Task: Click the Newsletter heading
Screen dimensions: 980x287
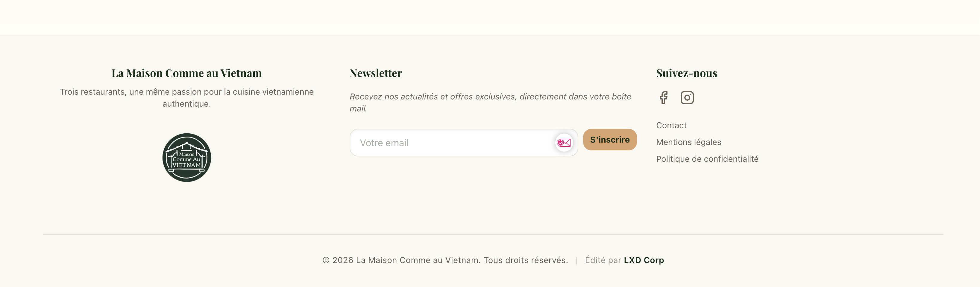Action: [376, 73]
